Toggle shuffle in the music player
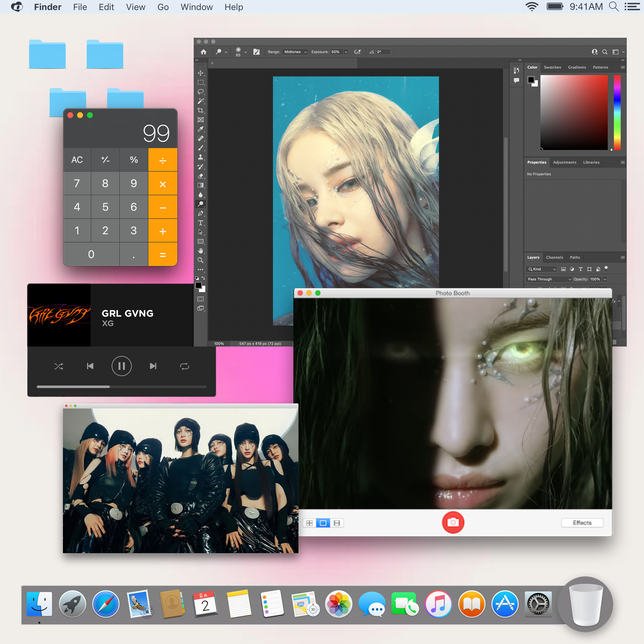Viewport: 644px width, 644px height. tap(59, 366)
